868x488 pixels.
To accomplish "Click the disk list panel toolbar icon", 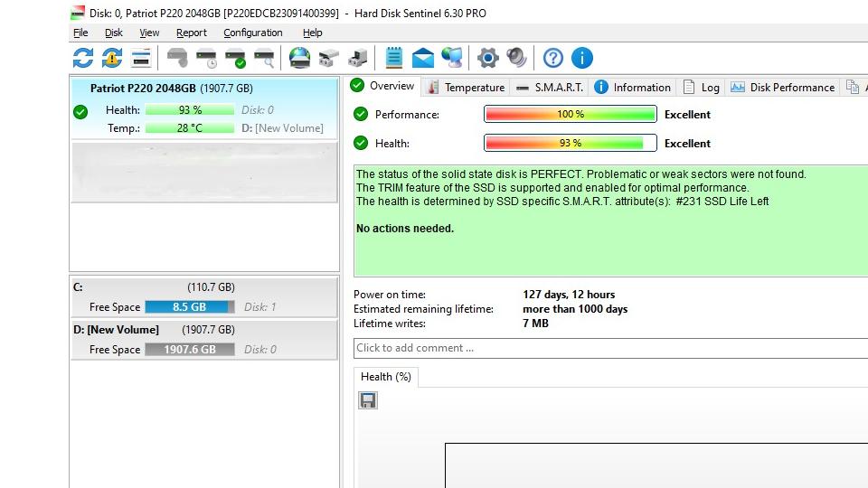I will pos(141,58).
